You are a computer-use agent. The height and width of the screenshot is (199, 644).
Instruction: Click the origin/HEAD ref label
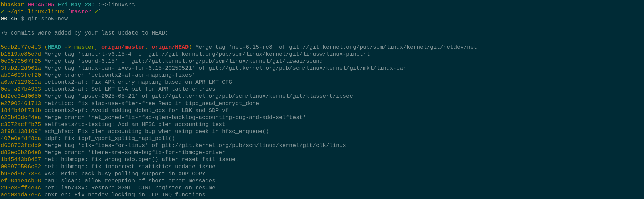point(170,47)
